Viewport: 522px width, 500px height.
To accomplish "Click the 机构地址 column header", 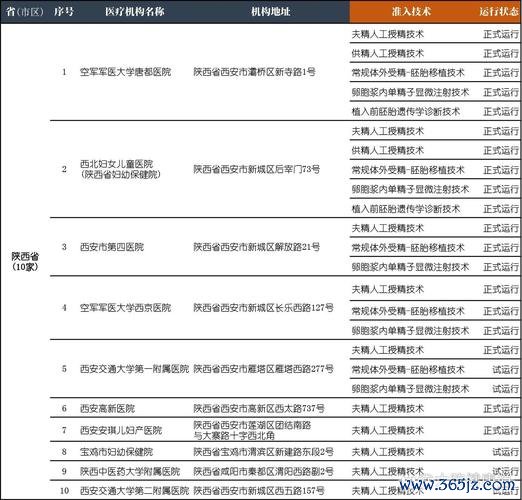I will coord(270,12).
